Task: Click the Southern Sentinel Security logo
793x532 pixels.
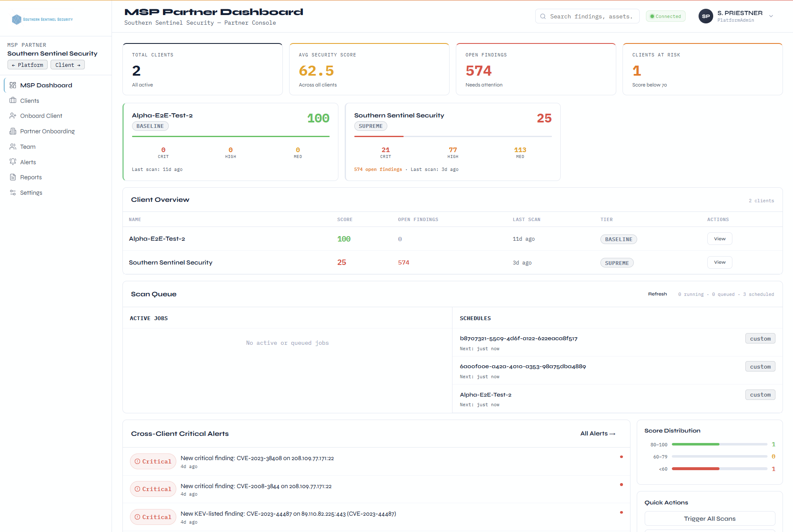Action: click(42, 19)
